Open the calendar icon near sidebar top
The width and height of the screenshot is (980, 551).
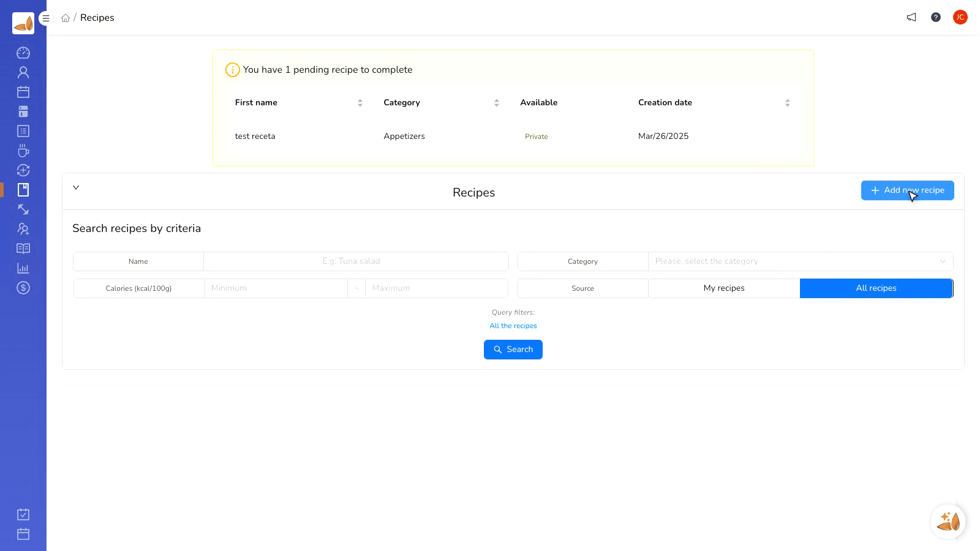[23, 92]
